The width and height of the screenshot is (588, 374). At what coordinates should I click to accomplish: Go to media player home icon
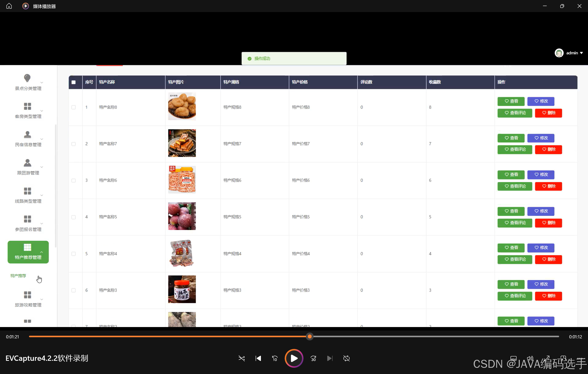pos(9,6)
